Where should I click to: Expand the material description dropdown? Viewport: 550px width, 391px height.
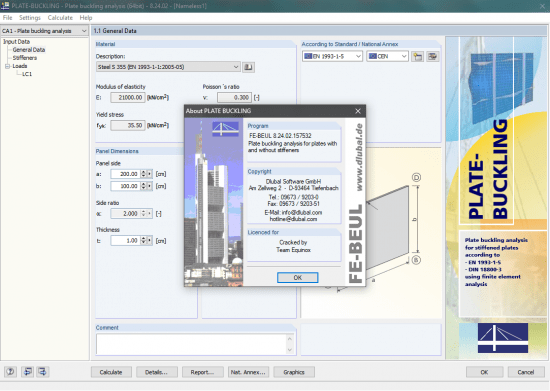coord(236,67)
